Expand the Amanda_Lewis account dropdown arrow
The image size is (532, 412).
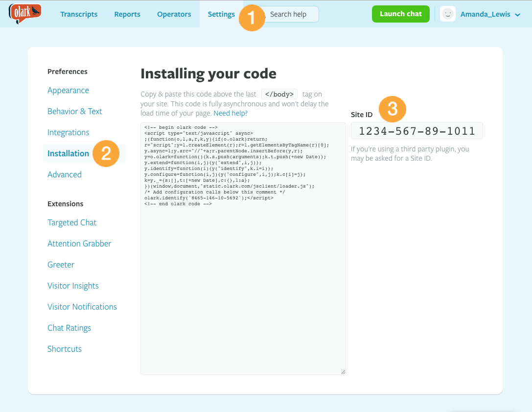coord(517,15)
